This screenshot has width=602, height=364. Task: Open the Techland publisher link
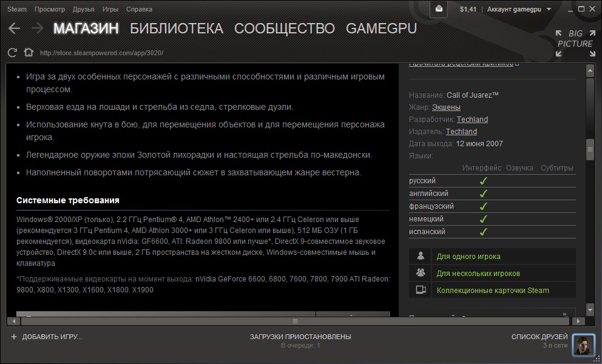click(x=461, y=131)
